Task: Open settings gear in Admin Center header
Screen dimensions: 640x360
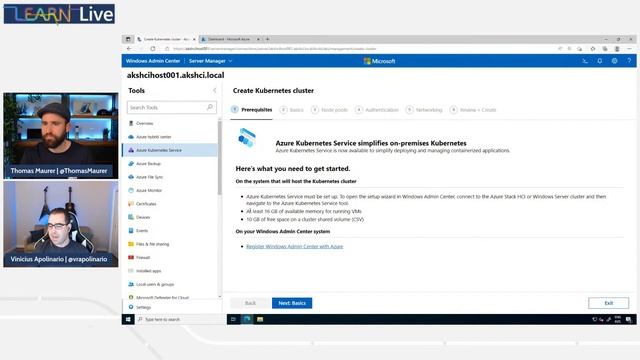Action: click(x=614, y=61)
